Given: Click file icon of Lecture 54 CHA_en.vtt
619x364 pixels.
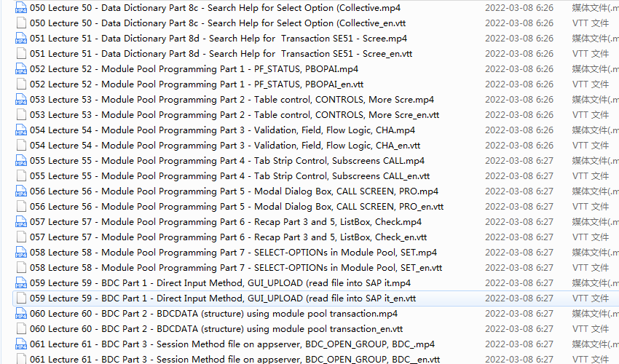Looking at the screenshot, I should click(x=21, y=146).
